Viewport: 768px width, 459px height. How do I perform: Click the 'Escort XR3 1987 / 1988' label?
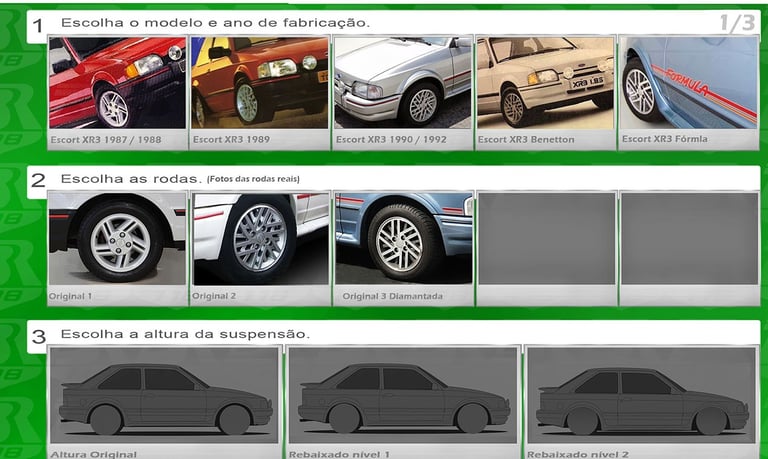point(106,140)
